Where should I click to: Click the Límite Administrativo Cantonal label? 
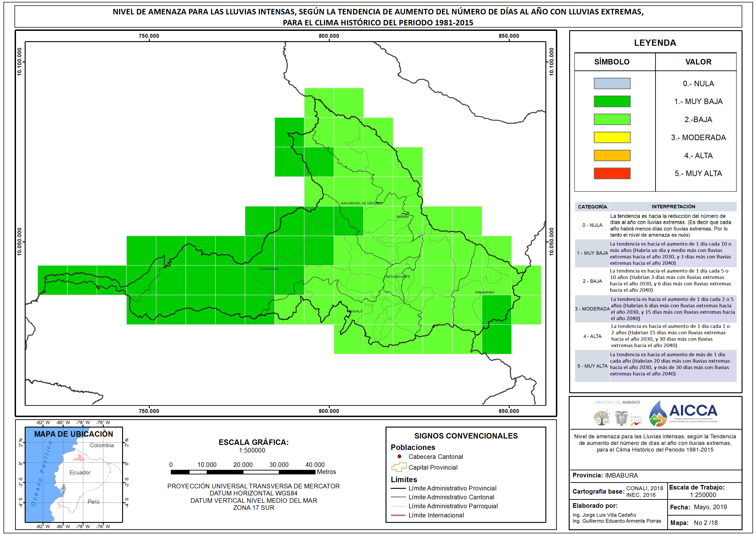pos(451,497)
